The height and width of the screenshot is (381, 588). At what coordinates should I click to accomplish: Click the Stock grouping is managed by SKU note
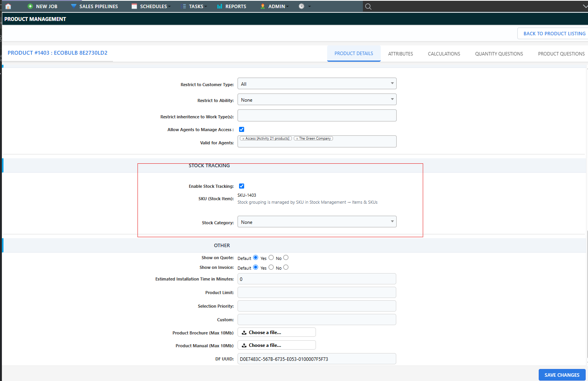coord(307,202)
